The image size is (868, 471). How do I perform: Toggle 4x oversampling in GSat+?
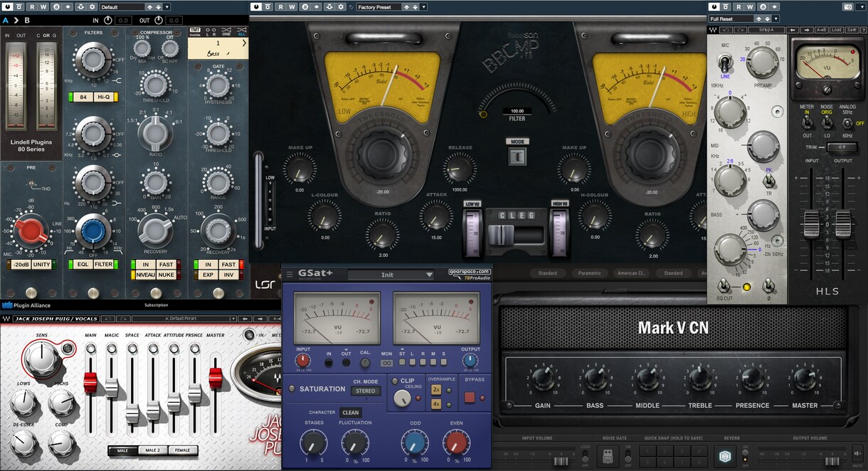tap(436, 404)
